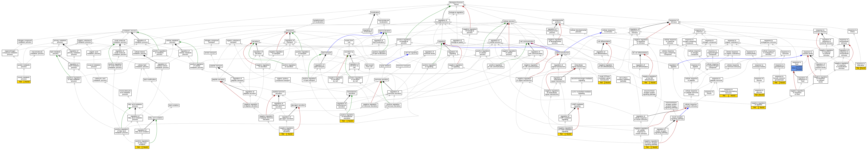Select the 'response to stimulus' node
868x150 pixels.
674,21
